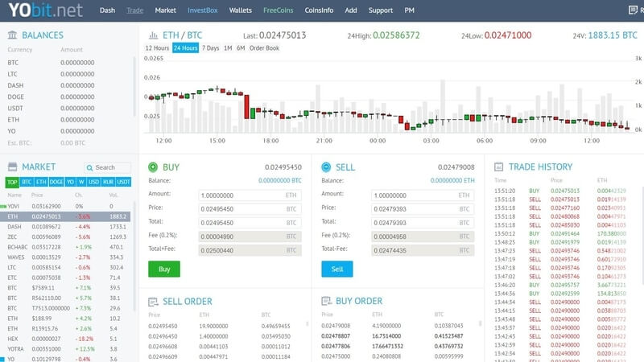Select the USDT market filter
Image resolution: width=644 pixels, height=362 pixels.
(x=123, y=182)
